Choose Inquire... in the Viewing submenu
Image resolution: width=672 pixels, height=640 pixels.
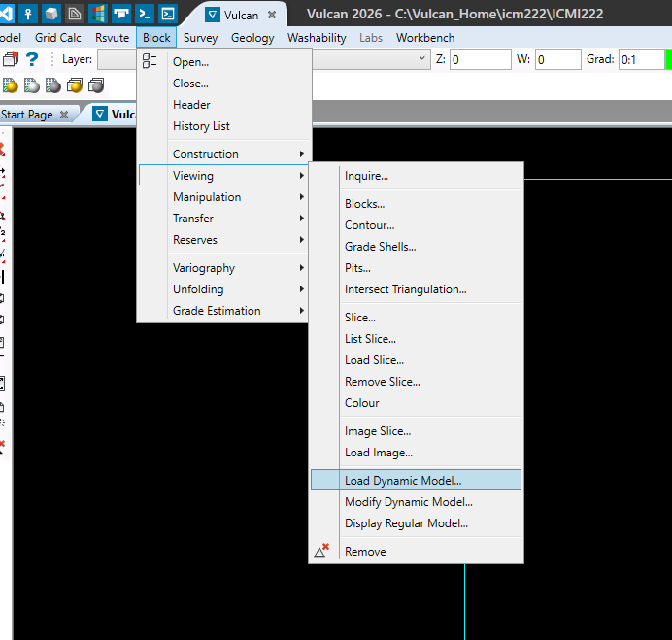tap(416, 176)
